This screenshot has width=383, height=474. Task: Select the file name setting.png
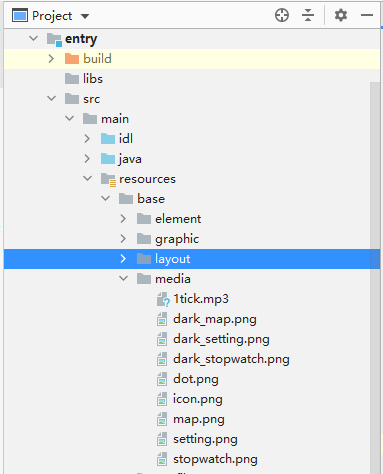[x=205, y=439]
